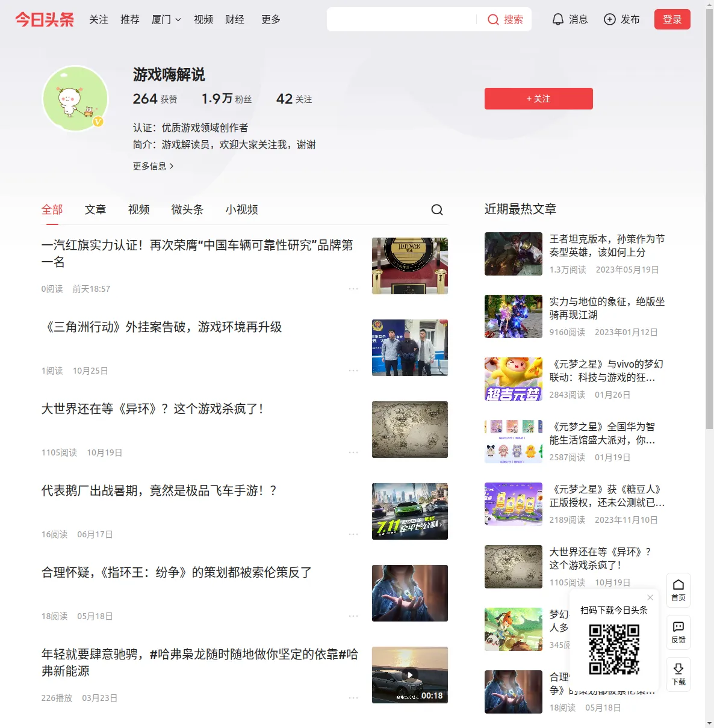Image resolution: width=714 pixels, height=728 pixels.
Task: Open more options for 哈弗枭龙 video post
Action: tap(353, 698)
